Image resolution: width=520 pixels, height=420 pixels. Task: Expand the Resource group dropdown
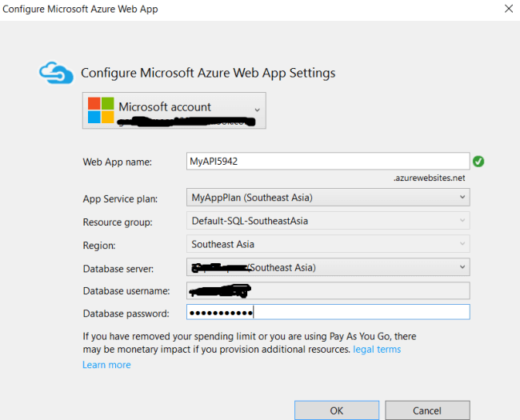pos(462,221)
